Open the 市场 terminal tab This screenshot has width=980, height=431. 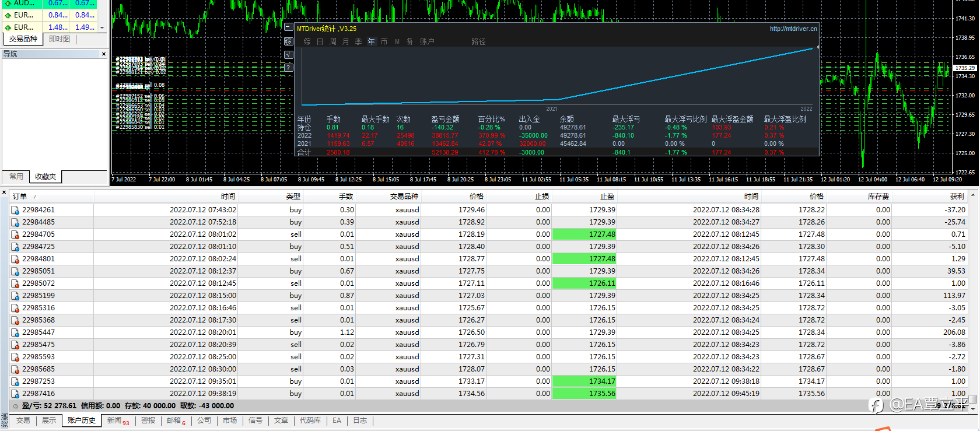(230, 421)
